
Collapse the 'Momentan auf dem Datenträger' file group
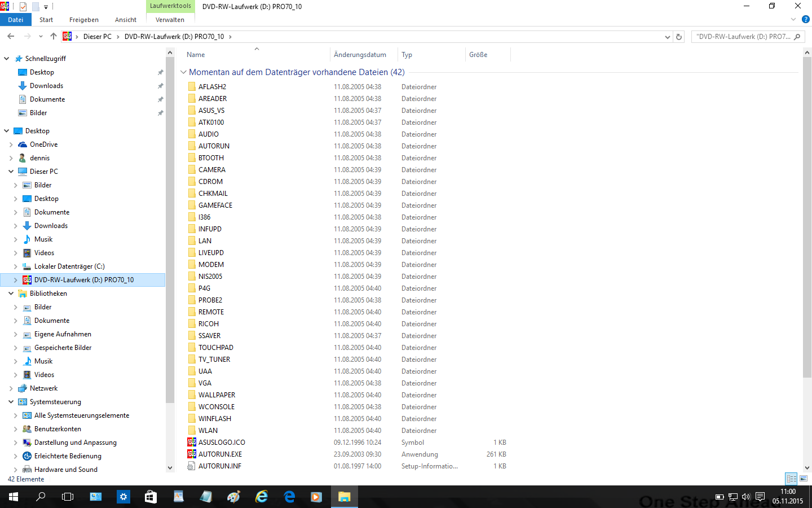[183, 72]
